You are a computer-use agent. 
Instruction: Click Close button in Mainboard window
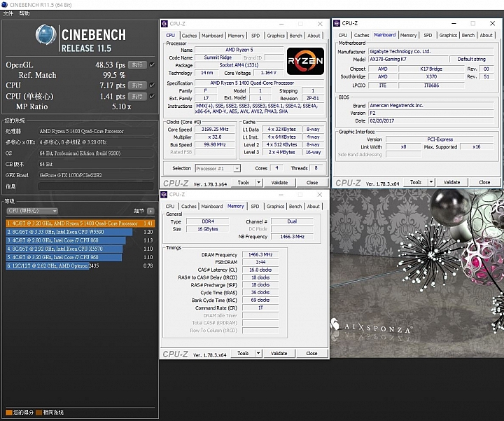[484, 182]
